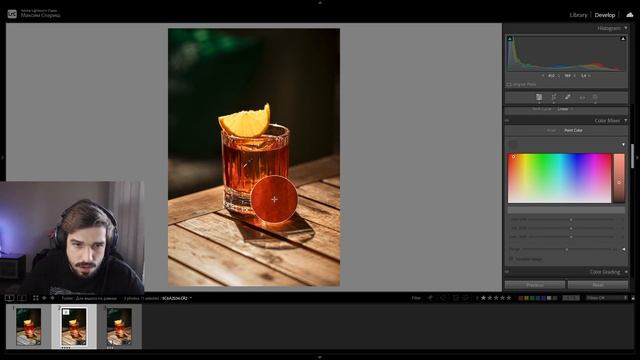640x360 pixels.
Task: Toggle shadow clipping indicator in histogram
Action: pyautogui.click(x=510, y=39)
